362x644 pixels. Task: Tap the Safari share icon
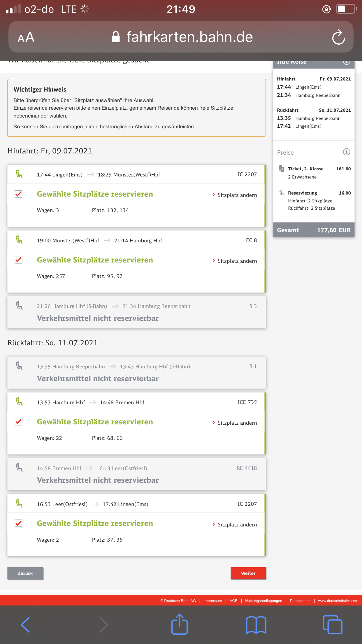click(x=179, y=624)
